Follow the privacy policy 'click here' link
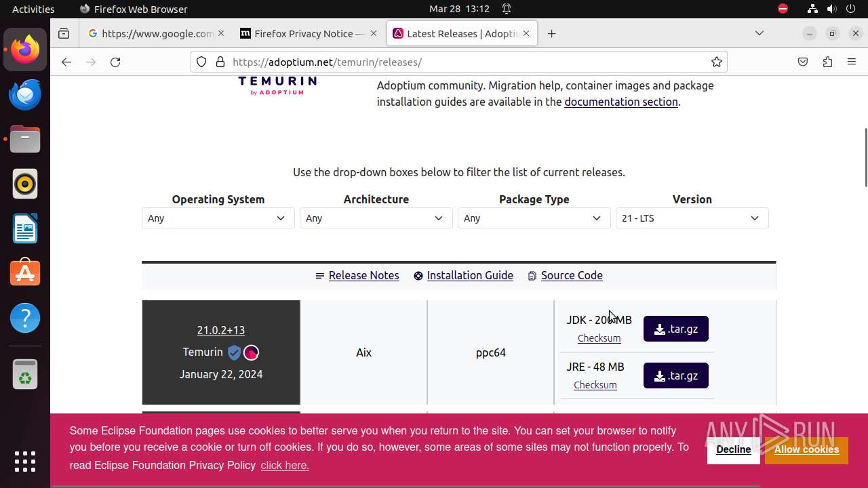The height and width of the screenshot is (488, 868). (x=285, y=465)
